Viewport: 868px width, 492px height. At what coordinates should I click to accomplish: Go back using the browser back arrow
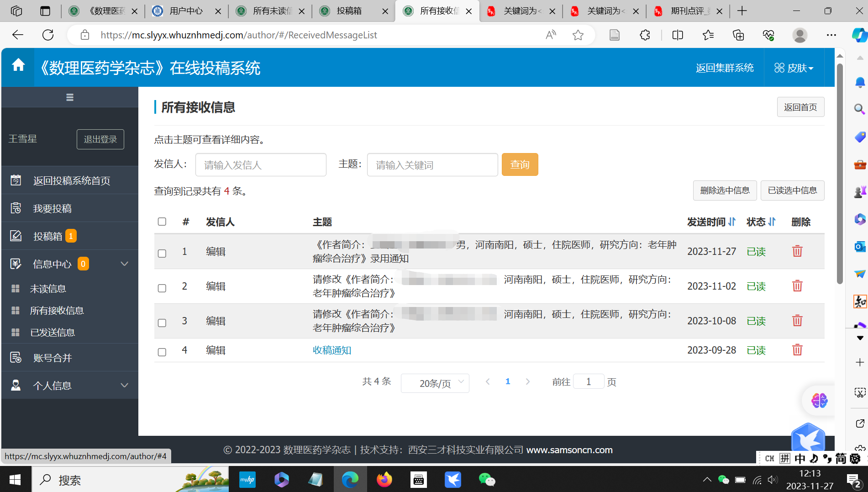click(x=17, y=35)
